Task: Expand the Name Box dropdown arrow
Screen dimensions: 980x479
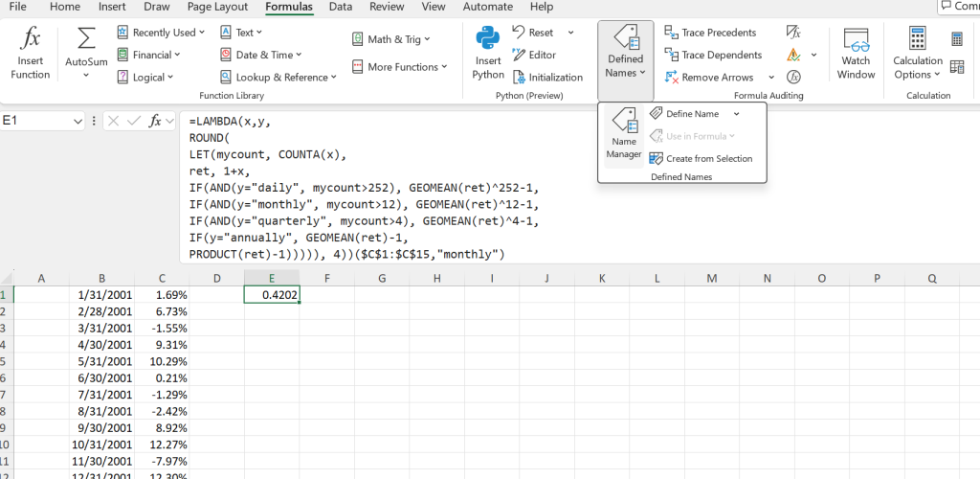Action: pyautogui.click(x=78, y=121)
